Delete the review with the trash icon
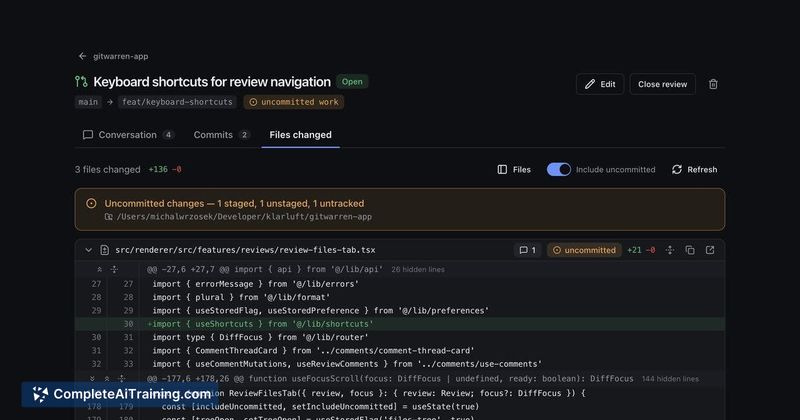Image resolution: width=800 pixels, height=420 pixels. pyautogui.click(x=713, y=84)
